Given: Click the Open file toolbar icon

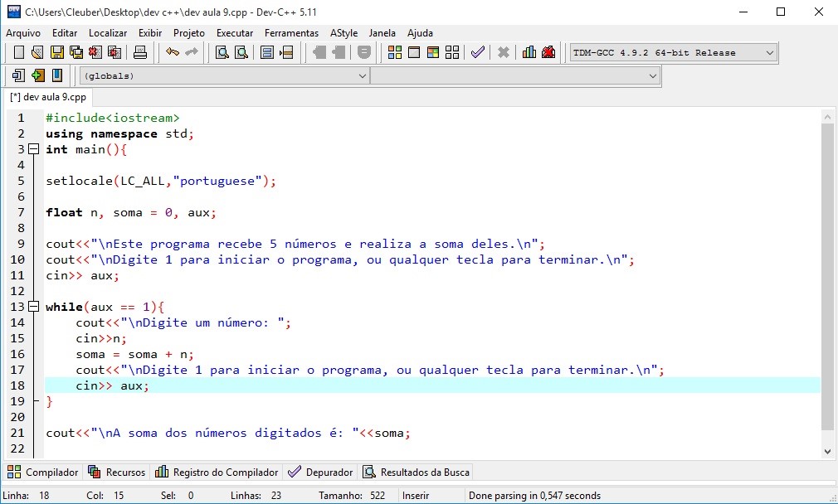Looking at the screenshot, I should 37,52.
